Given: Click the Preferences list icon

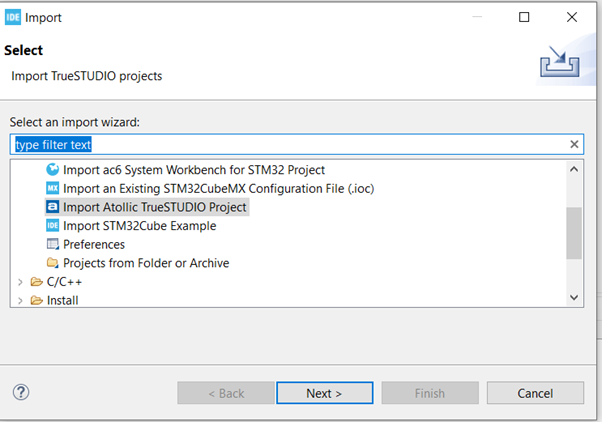Looking at the screenshot, I should tap(53, 244).
